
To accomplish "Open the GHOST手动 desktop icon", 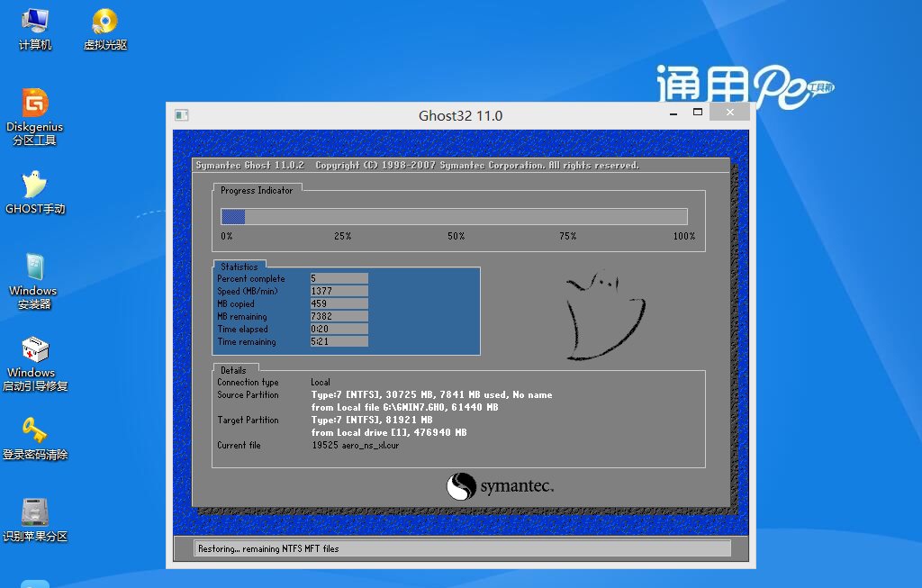I will (35, 193).
